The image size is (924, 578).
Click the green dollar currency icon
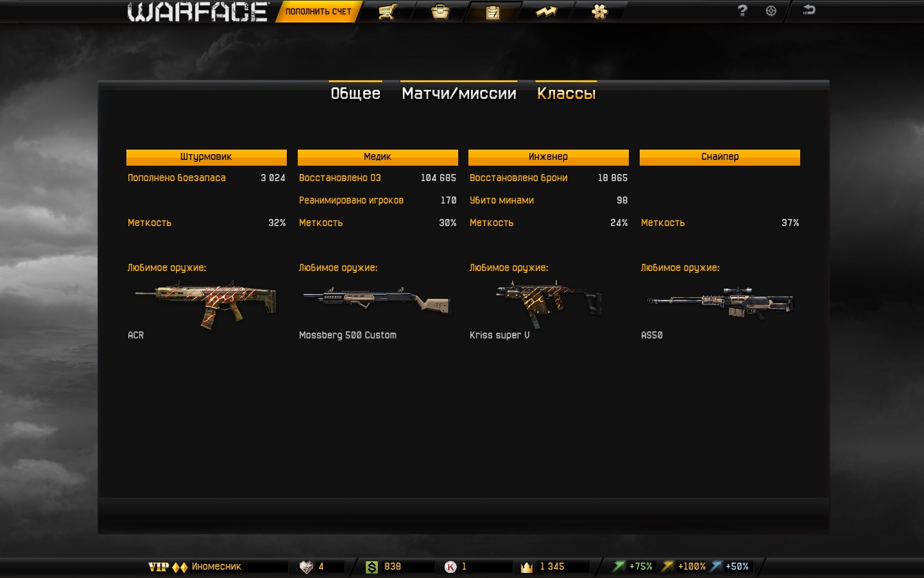(x=372, y=567)
